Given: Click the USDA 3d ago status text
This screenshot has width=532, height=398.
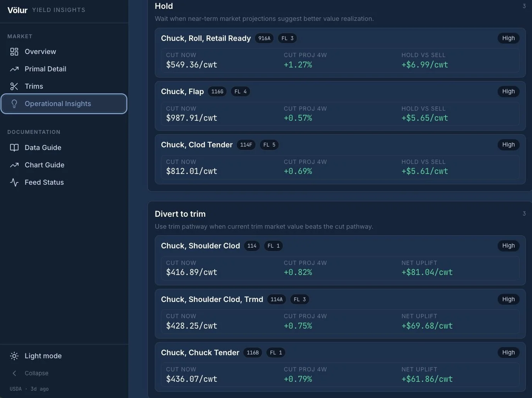Looking at the screenshot, I should click(x=29, y=389).
